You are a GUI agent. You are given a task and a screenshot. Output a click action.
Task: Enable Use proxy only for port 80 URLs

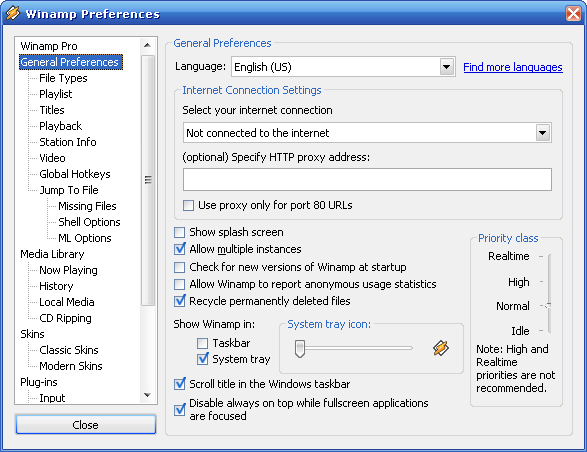pos(188,205)
